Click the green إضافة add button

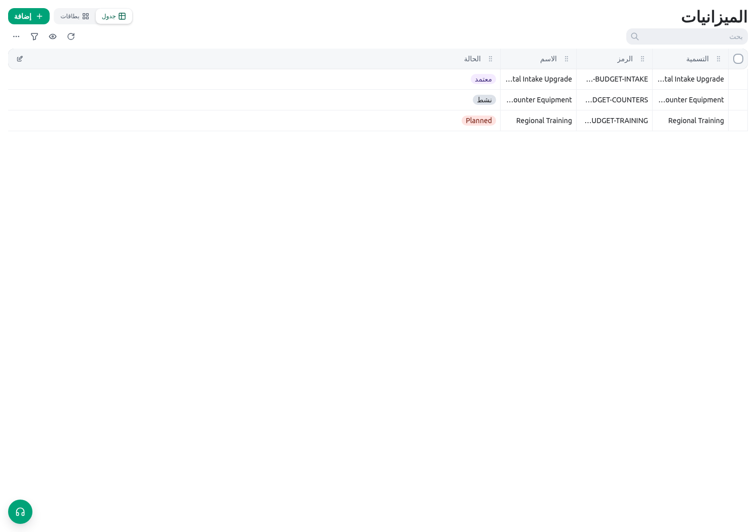(29, 16)
